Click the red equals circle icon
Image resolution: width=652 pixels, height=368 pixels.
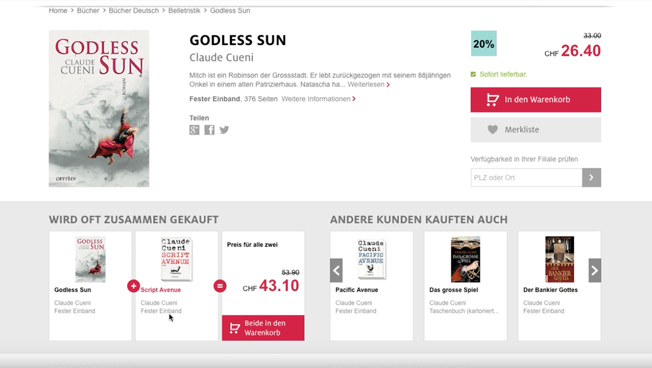coord(220,286)
